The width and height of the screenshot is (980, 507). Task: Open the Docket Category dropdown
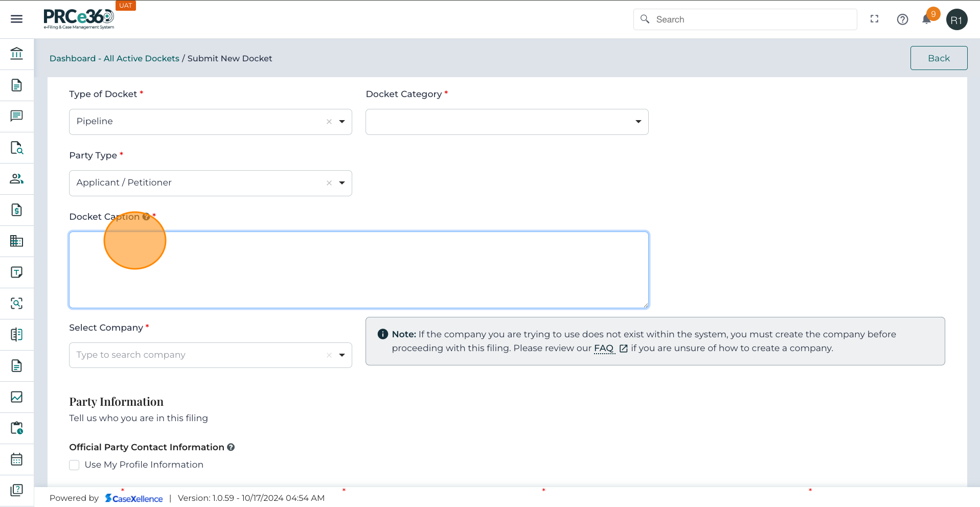pyautogui.click(x=638, y=122)
